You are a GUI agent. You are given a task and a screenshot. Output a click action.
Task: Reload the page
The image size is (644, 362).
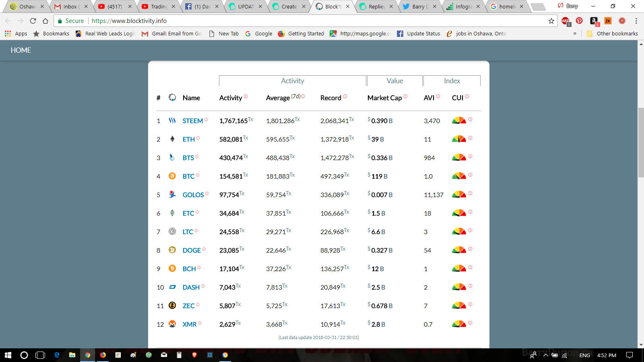pyautogui.click(x=33, y=21)
